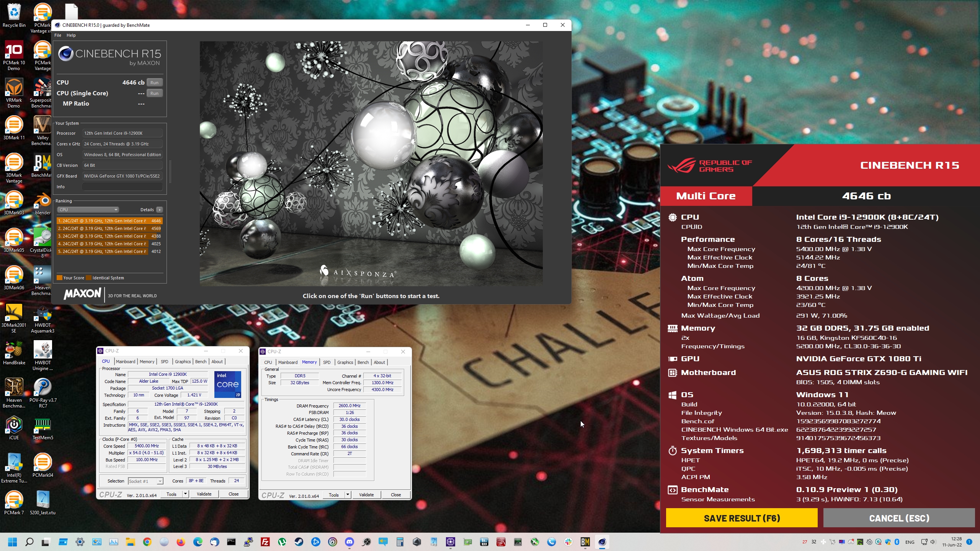Switch to Memory tab in left CPU-Z

(x=147, y=362)
